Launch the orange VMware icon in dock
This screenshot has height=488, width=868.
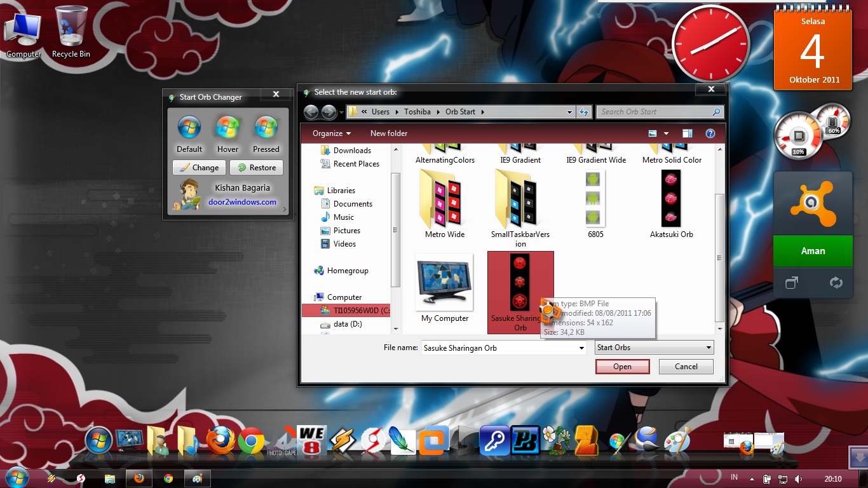(433, 440)
